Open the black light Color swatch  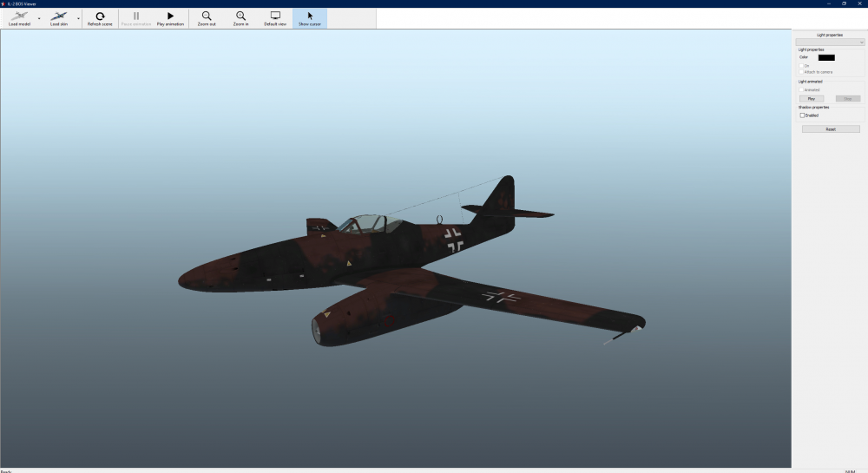point(826,57)
